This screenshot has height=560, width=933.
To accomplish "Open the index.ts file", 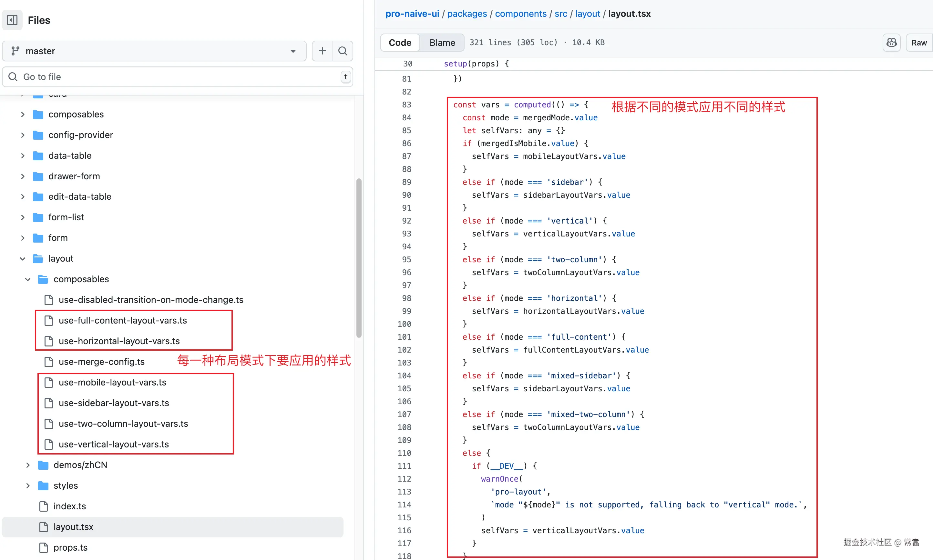I will click(x=69, y=506).
